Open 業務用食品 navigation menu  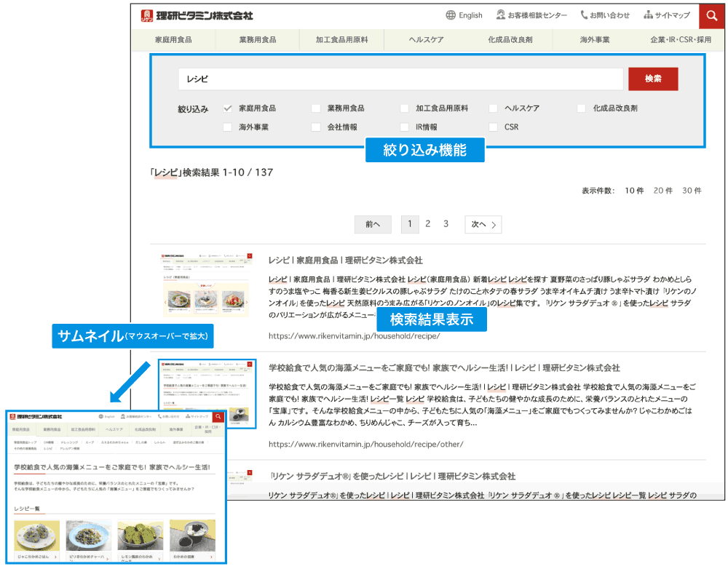point(258,40)
